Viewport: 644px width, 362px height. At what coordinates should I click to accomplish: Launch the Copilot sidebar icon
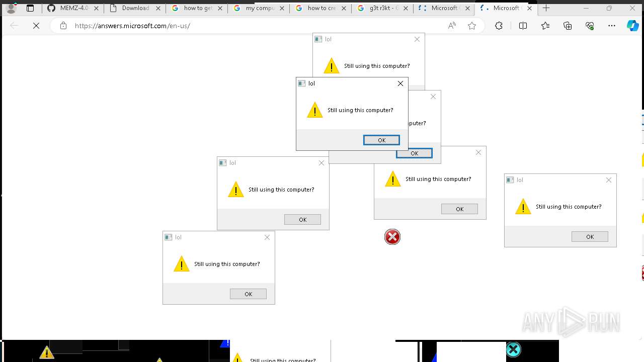pos(632,26)
